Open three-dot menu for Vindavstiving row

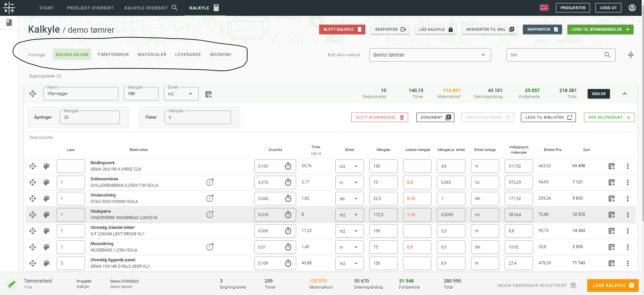[x=627, y=199]
